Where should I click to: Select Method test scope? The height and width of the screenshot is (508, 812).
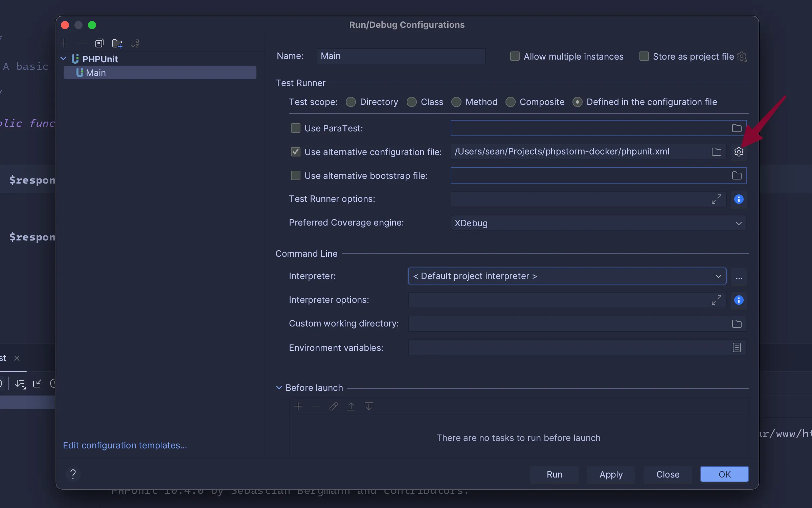click(x=456, y=102)
